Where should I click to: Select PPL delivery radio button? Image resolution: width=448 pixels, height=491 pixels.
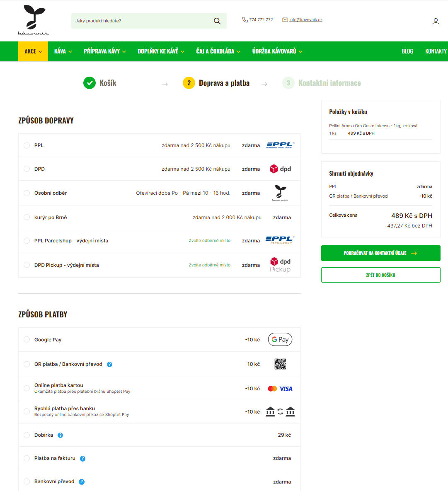[27, 145]
